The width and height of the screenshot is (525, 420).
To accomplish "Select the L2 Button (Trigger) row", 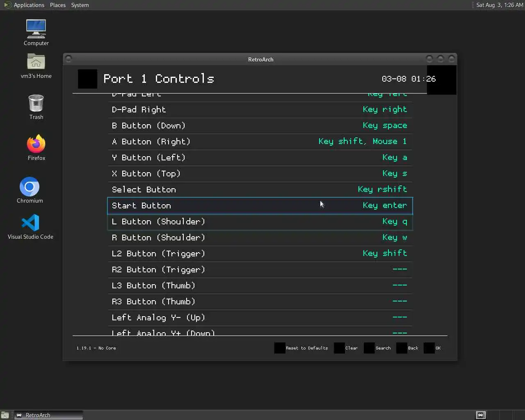I will (260, 253).
